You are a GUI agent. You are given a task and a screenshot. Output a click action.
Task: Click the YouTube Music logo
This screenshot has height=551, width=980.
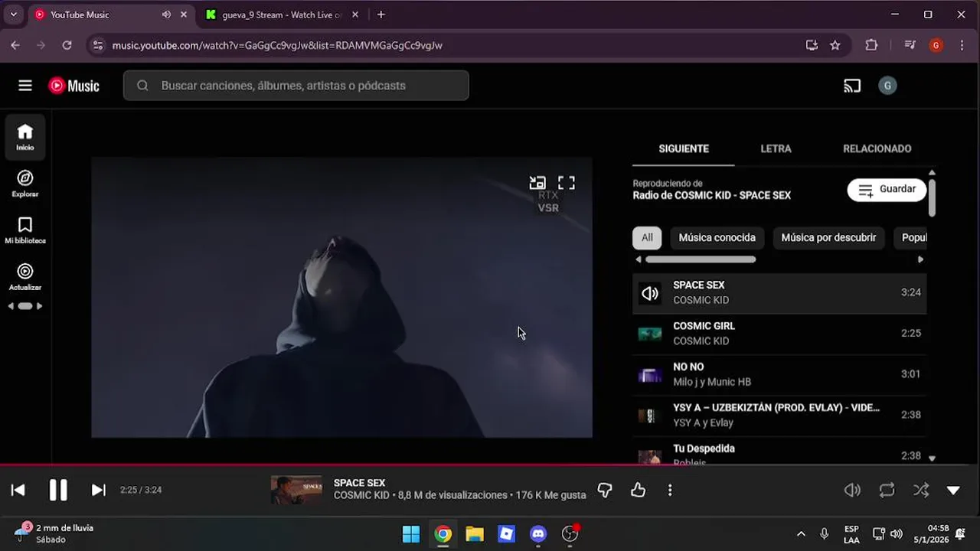pyautogui.click(x=74, y=86)
